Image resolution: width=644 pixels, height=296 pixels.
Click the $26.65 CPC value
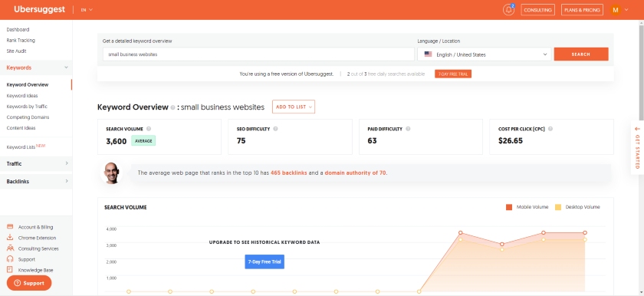coord(511,141)
